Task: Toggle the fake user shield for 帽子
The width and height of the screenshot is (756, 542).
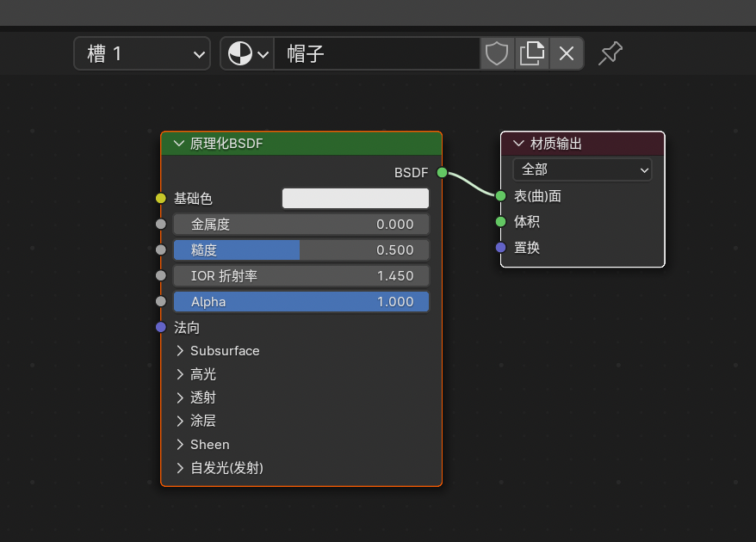Action: point(497,52)
